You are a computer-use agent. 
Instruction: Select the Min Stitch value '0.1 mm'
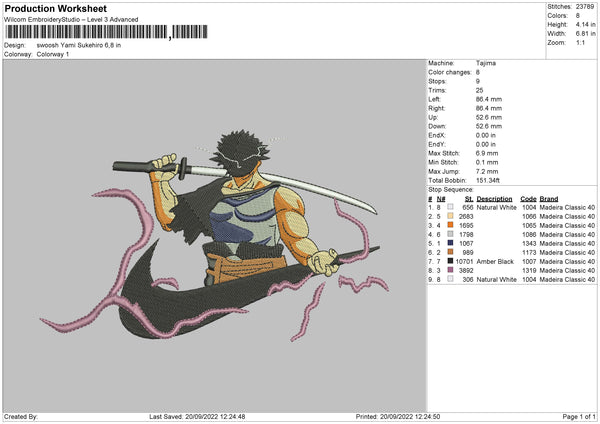(487, 162)
